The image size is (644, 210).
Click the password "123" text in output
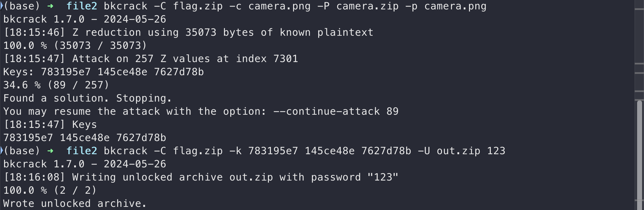pos(355,177)
